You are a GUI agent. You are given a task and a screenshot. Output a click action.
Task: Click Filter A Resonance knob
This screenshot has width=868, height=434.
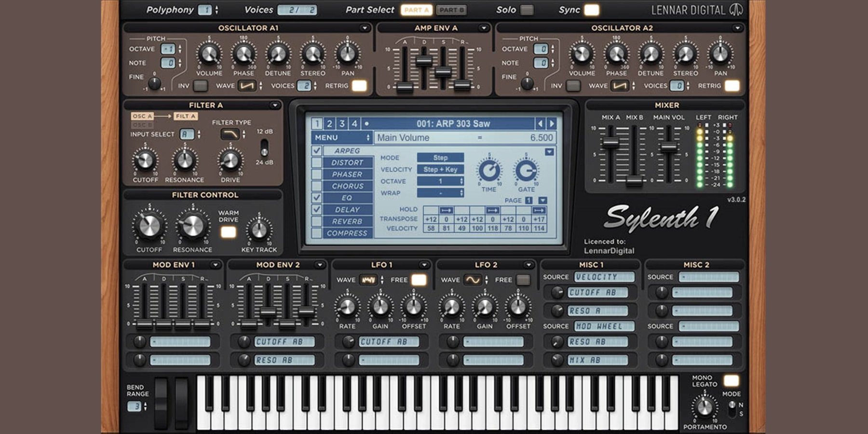click(185, 161)
